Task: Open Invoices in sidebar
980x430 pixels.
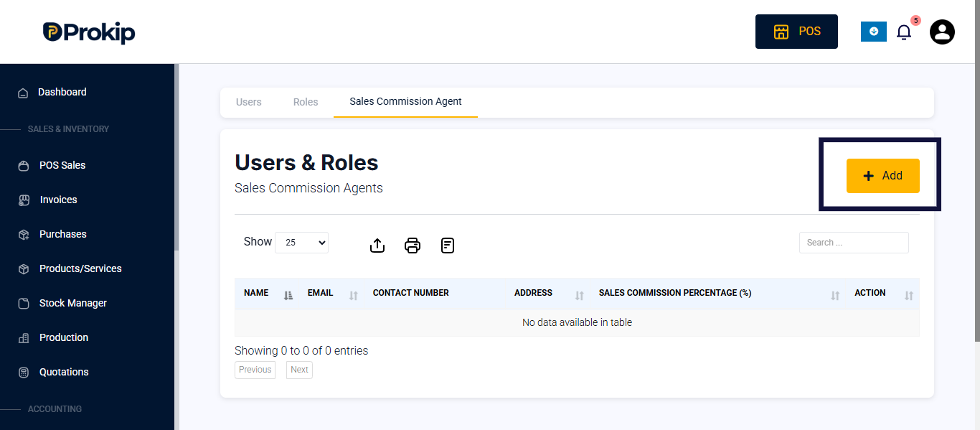Action: (x=58, y=200)
